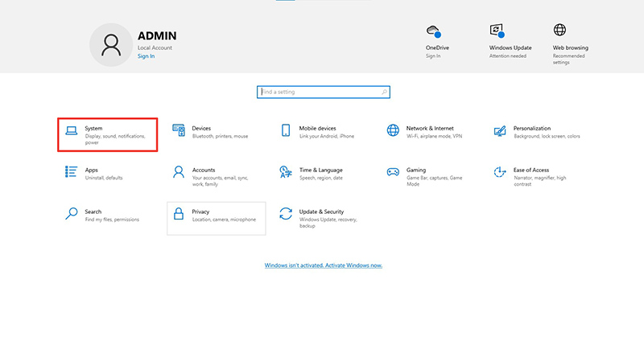
Task: Select the Personalization title text
Action: (532, 129)
